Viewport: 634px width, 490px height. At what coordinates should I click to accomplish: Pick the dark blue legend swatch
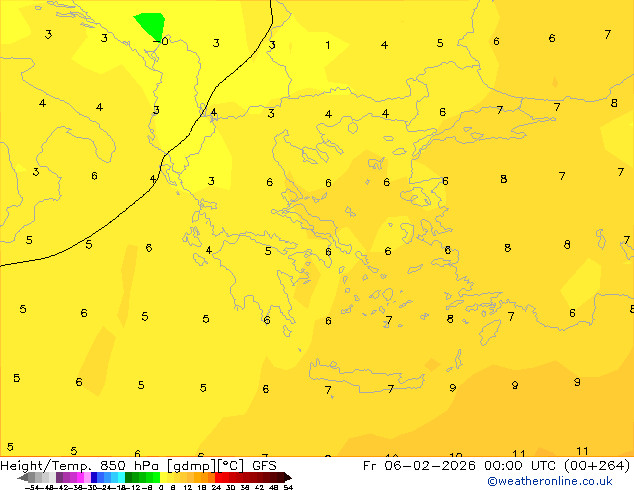(x=94, y=477)
